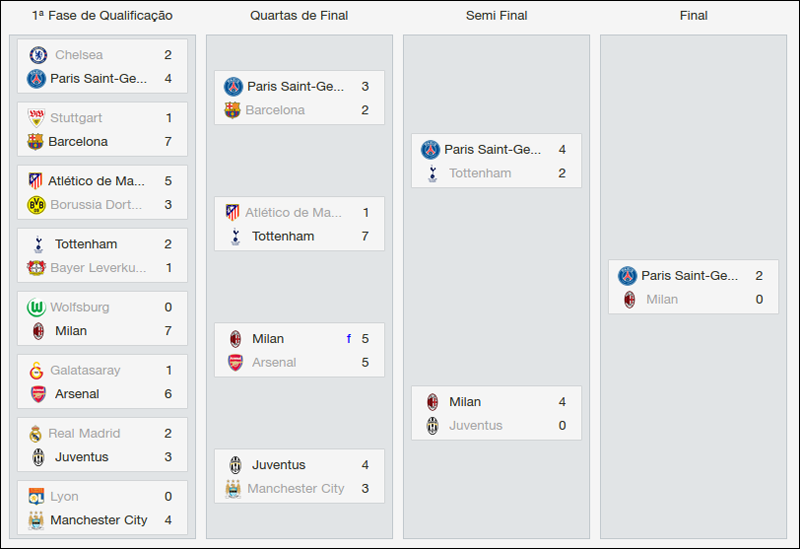The height and width of the screenshot is (549, 800).
Task: Open the Quartas de Final column header
Action: [x=299, y=16]
